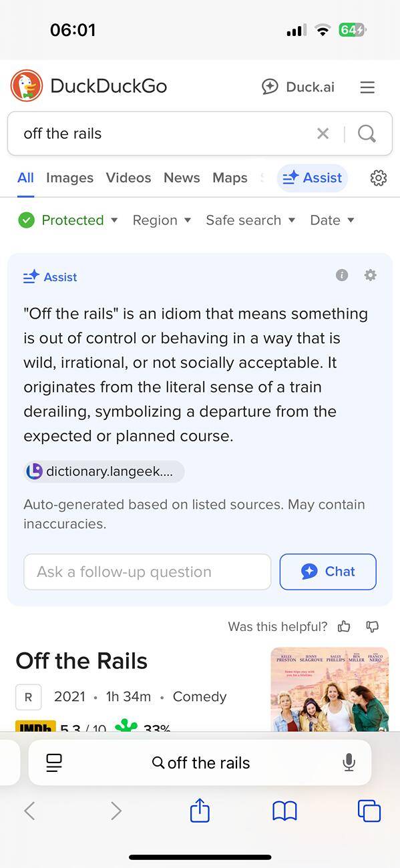Give thumbs down feedback on the answer
400x868 pixels.
point(373,626)
